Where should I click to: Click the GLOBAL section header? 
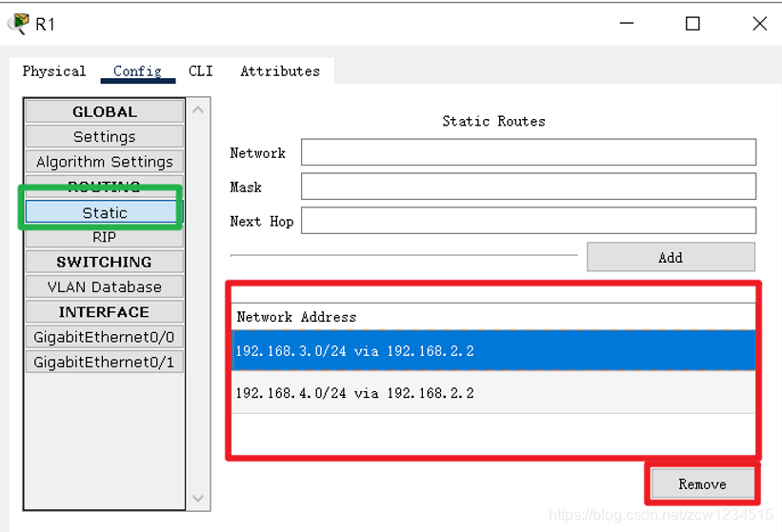[105, 111]
